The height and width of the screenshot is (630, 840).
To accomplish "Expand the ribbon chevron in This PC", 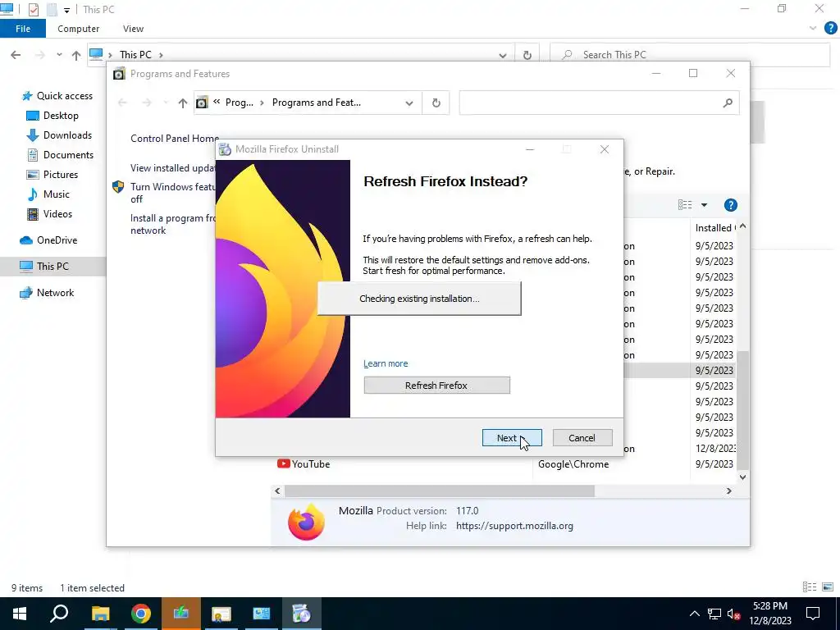I will point(813,29).
